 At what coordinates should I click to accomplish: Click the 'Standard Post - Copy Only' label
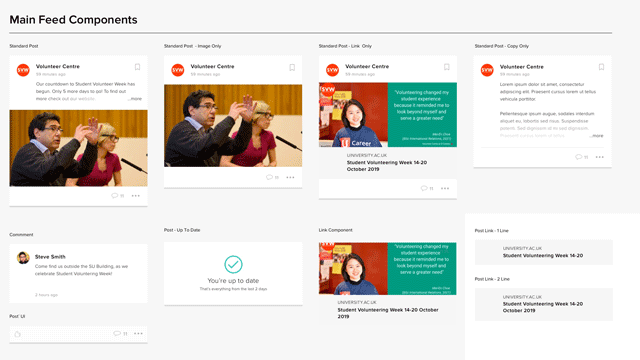[502, 46]
